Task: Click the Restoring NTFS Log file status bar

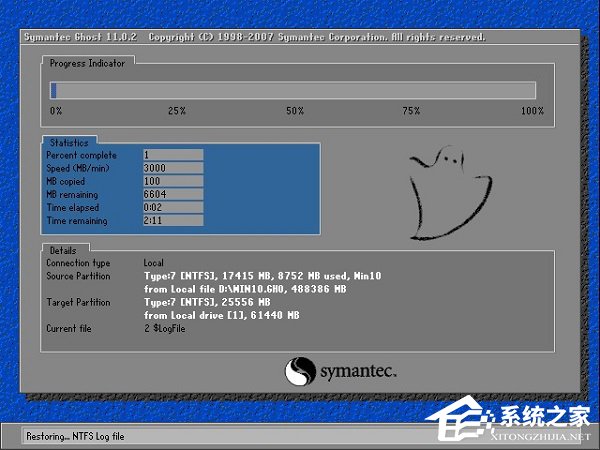Action: click(x=200, y=435)
